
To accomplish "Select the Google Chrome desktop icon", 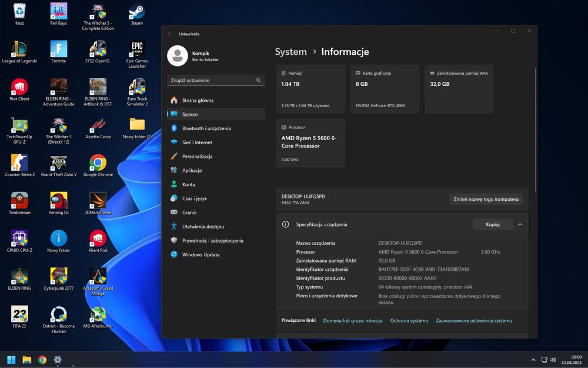I will click(x=98, y=165).
